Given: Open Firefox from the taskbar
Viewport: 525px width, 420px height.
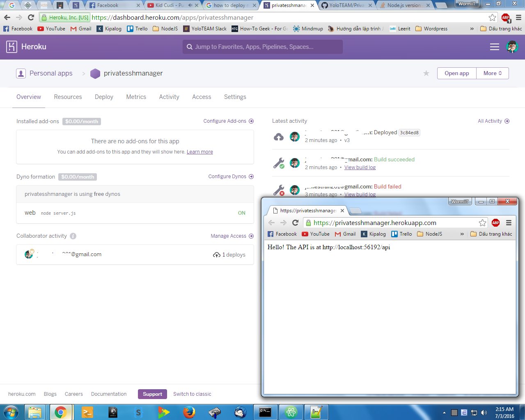Looking at the screenshot, I should click(189, 412).
